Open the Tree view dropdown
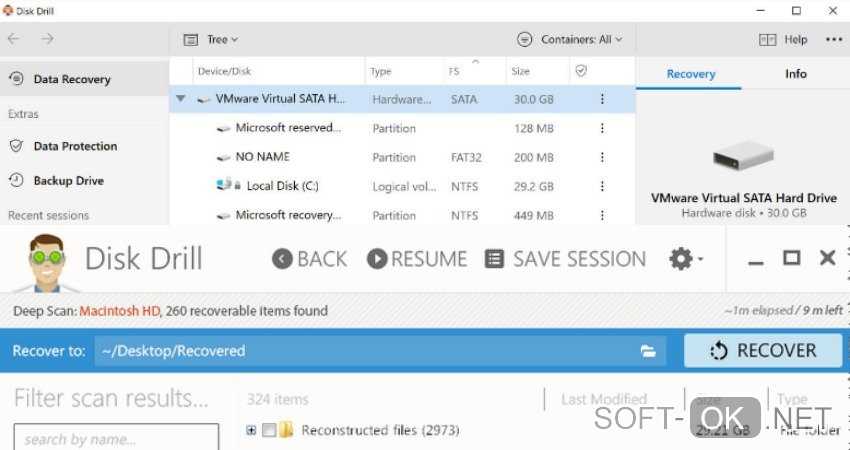The height and width of the screenshot is (450, 850). point(211,40)
